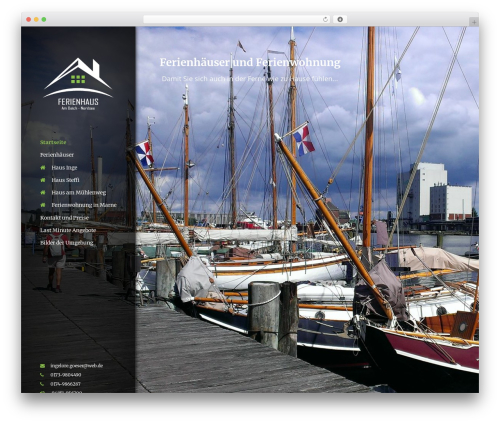This screenshot has width=500, height=423.
Task: Click the round icon right of address bar
Action: click(340, 19)
